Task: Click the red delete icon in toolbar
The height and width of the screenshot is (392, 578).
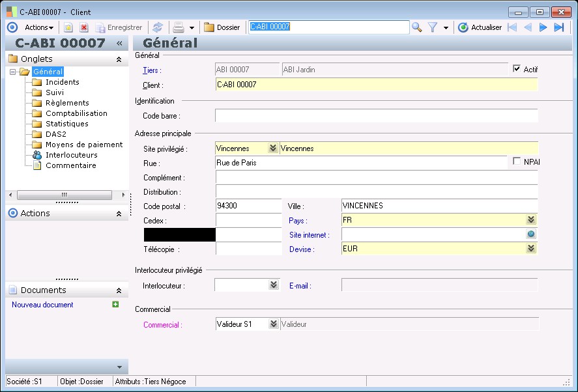Action: click(x=84, y=27)
